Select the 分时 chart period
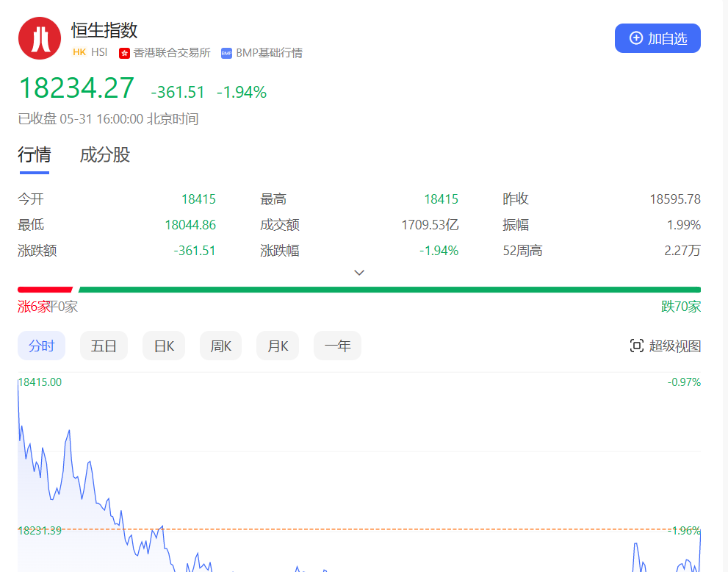The height and width of the screenshot is (572, 728). [x=41, y=346]
